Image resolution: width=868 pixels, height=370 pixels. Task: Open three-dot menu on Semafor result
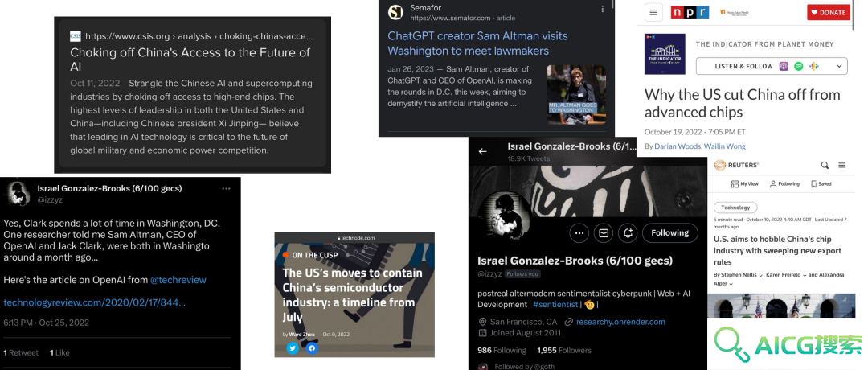pos(602,10)
